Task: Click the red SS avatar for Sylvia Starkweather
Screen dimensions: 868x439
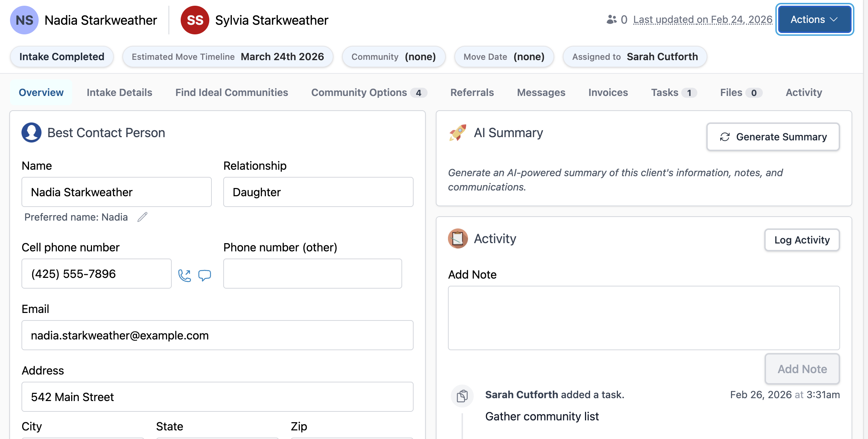Action: click(x=195, y=20)
